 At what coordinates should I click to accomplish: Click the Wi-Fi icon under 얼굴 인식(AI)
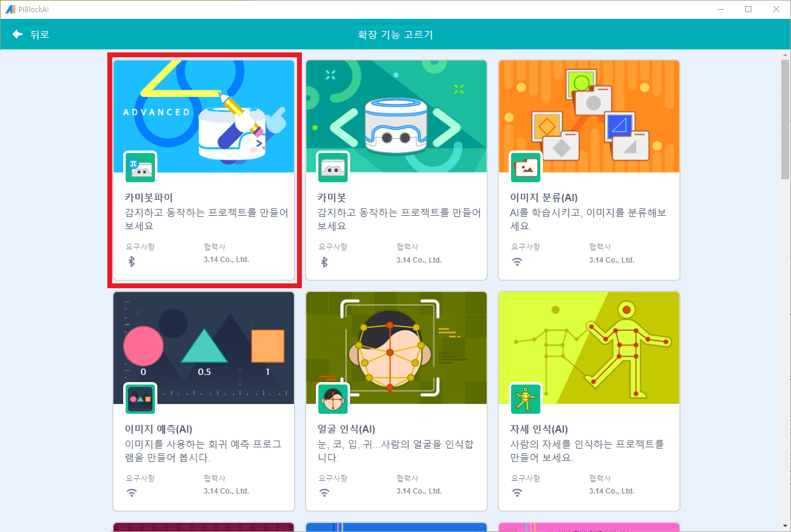[324, 493]
